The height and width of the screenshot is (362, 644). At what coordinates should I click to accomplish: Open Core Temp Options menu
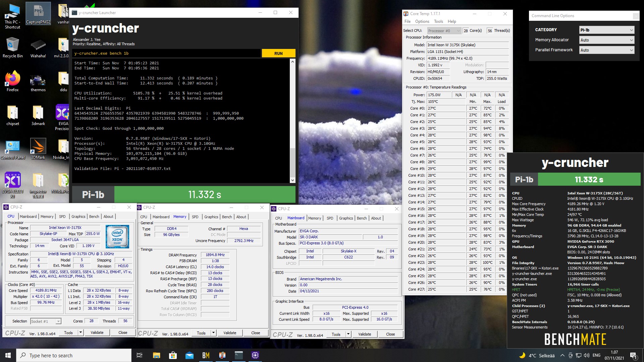(x=422, y=21)
